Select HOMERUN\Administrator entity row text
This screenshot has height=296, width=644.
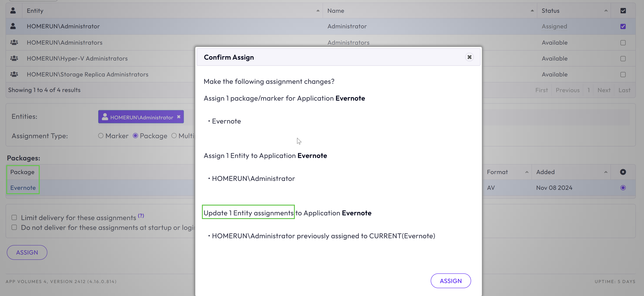point(63,26)
